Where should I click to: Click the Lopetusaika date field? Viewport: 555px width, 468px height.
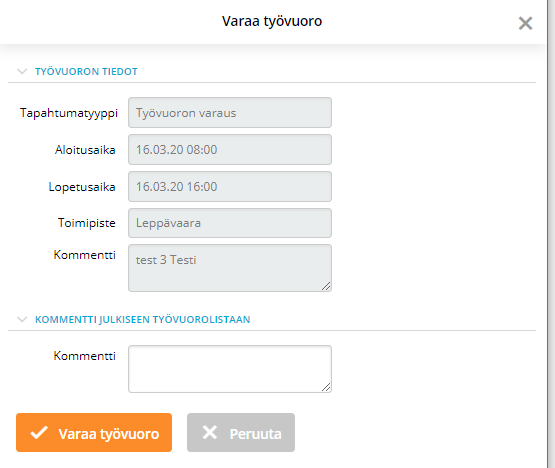click(230, 187)
